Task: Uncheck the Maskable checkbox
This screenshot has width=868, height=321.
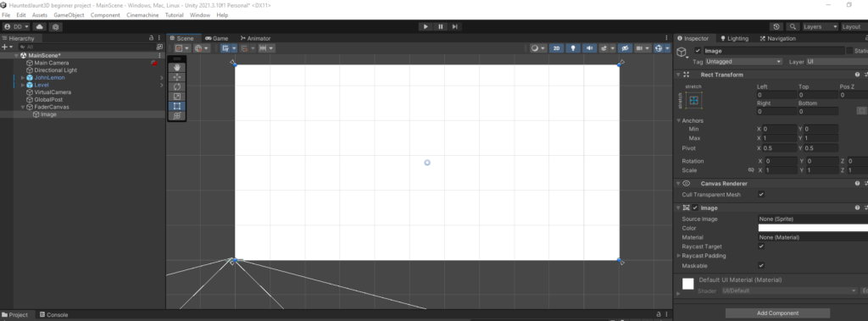Action: click(761, 266)
